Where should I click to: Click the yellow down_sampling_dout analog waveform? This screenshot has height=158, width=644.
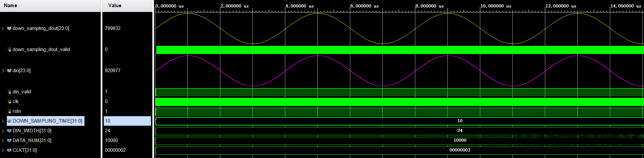click(399, 29)
